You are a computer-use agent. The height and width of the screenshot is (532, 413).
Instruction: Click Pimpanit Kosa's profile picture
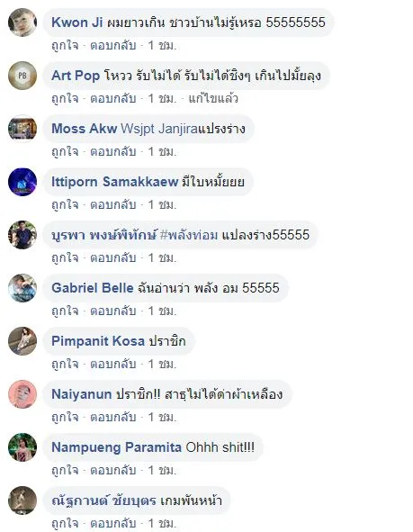tap(22, 341)
